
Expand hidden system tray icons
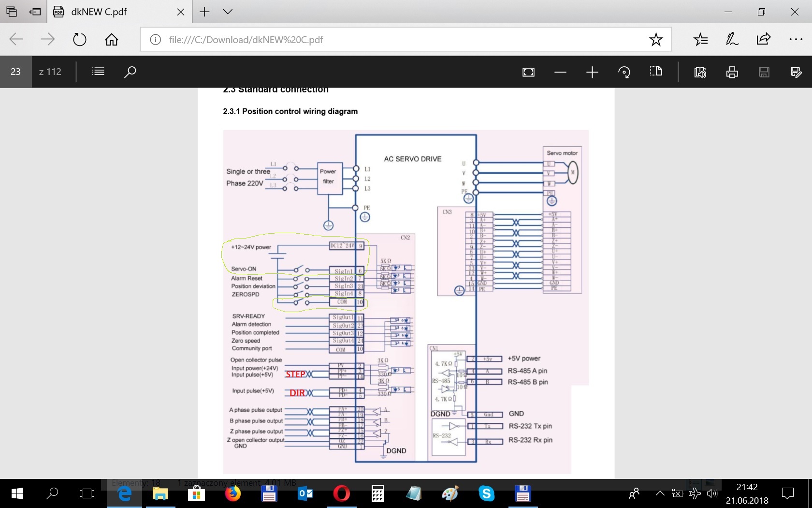[x=660, y=493]
